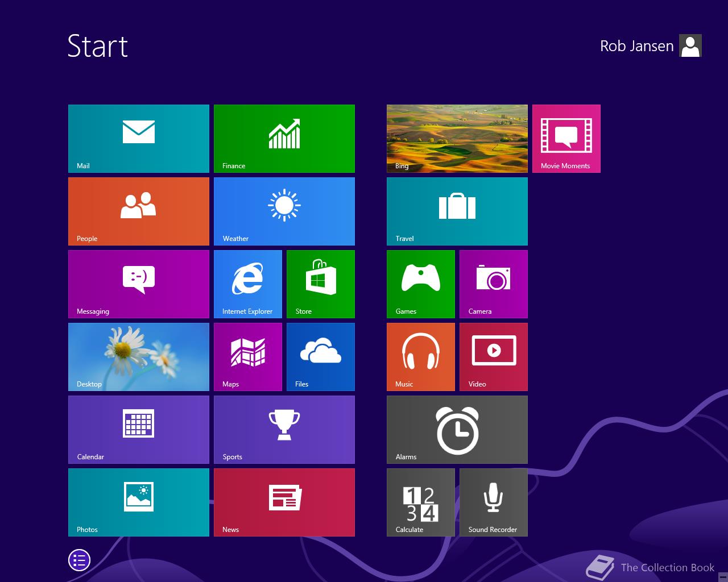Open the Weather tile
This screenshot has height=582, width=728.
pos(284,211)
